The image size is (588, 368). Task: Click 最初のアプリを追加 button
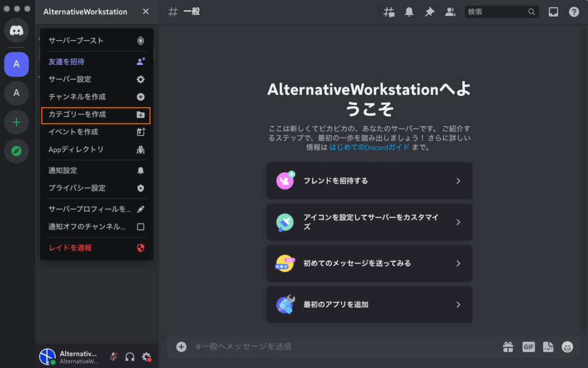tap(369, 305)
